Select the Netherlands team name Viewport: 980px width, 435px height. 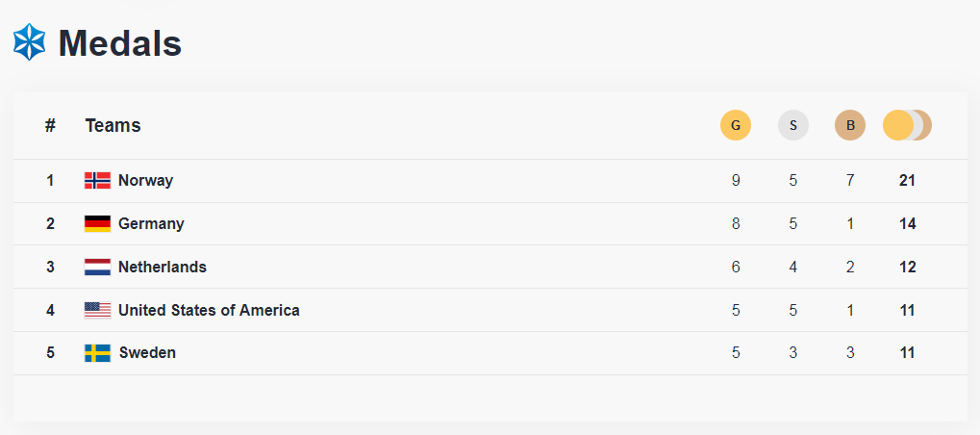pos(162,267)
